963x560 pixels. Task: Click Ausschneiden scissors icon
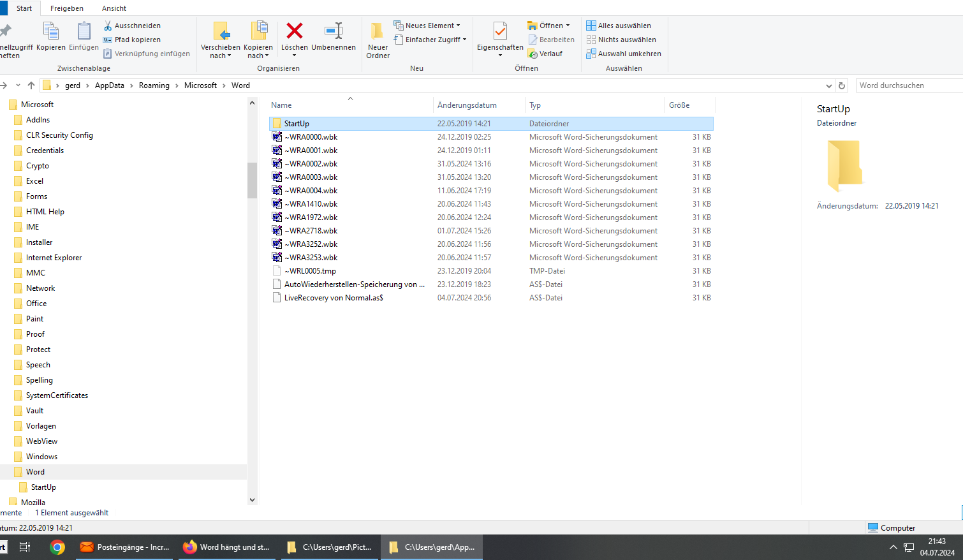108,26
